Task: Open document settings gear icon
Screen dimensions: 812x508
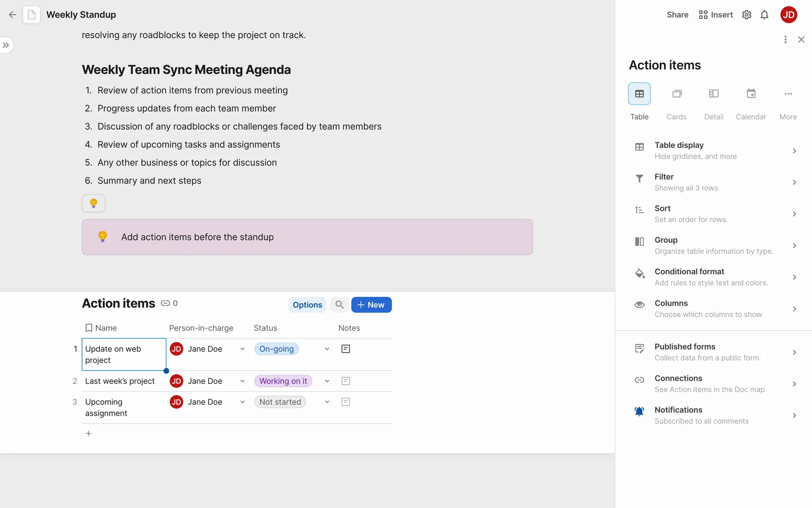Action: (x=746, y=15)
